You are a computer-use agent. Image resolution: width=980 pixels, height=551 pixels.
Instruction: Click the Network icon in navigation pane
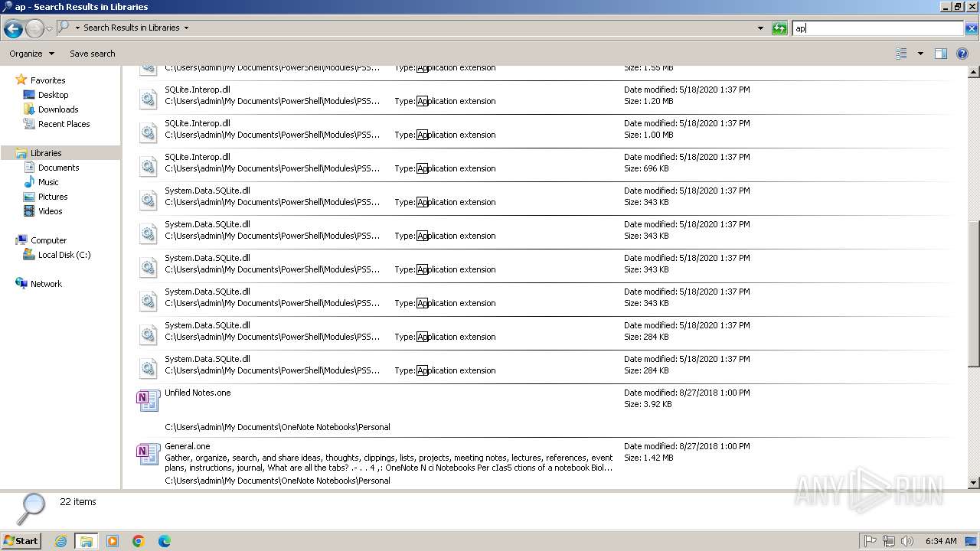[21, 283]
